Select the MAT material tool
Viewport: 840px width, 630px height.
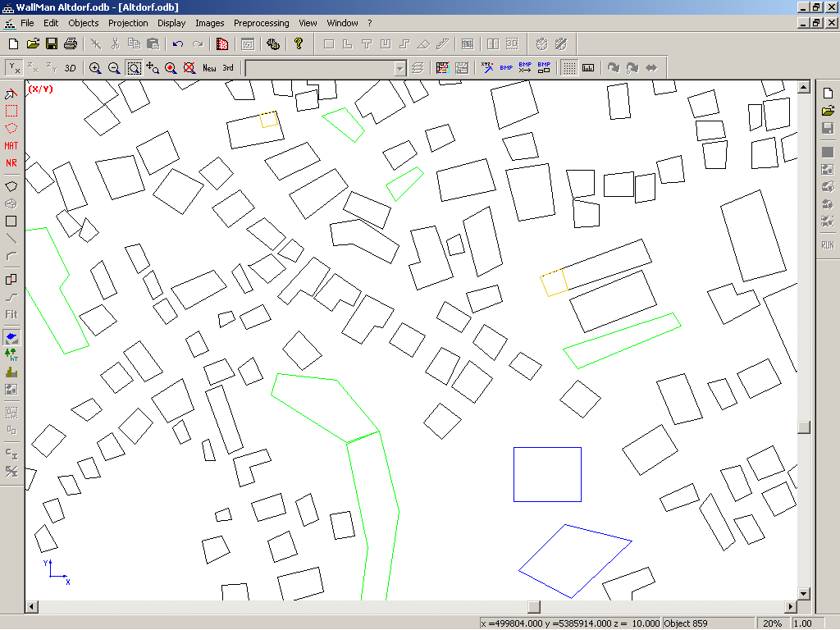click(x=11, y=146)
